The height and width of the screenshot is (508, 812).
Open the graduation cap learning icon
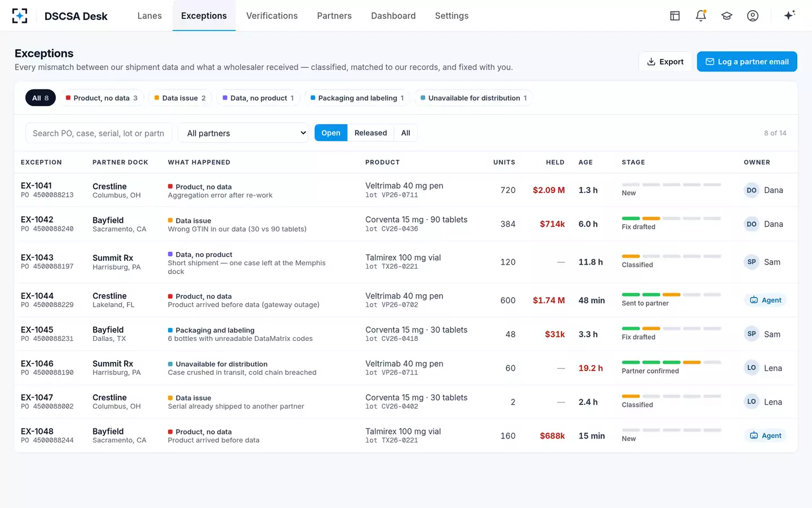[x=727, y=16]
